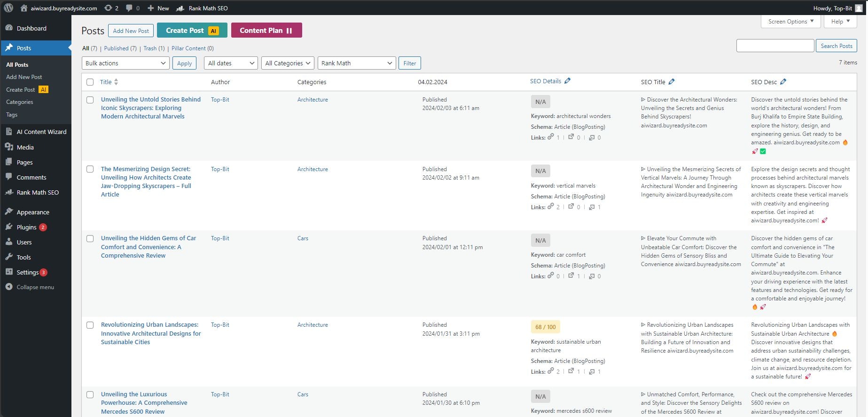Select the Car Comfort post checkbox
The height and width of the screenshot is (417, 868).
(x=90, y=239)
